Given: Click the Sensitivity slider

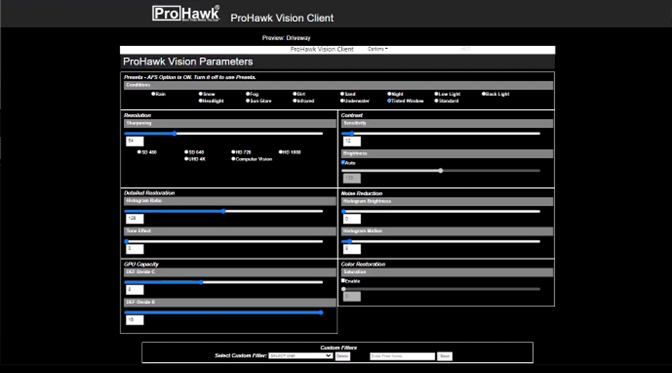Looking at the screenshot, I should (x=441, y=134).
